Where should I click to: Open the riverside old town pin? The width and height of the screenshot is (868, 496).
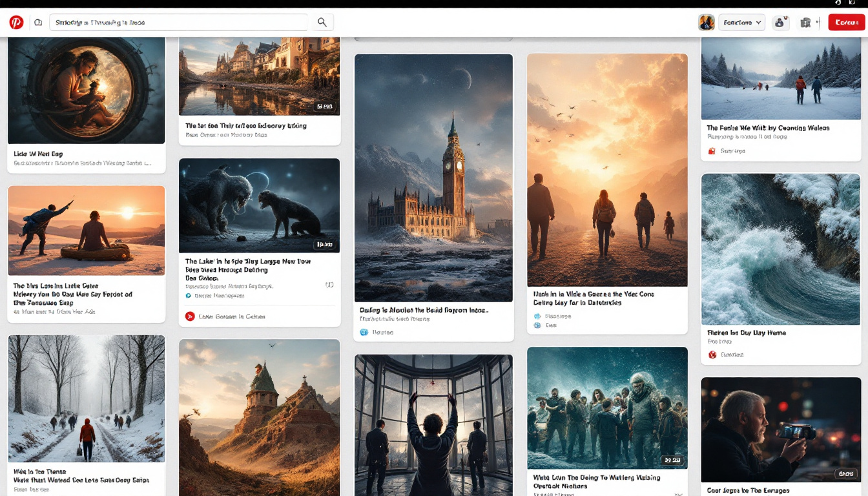pos(259,76)
